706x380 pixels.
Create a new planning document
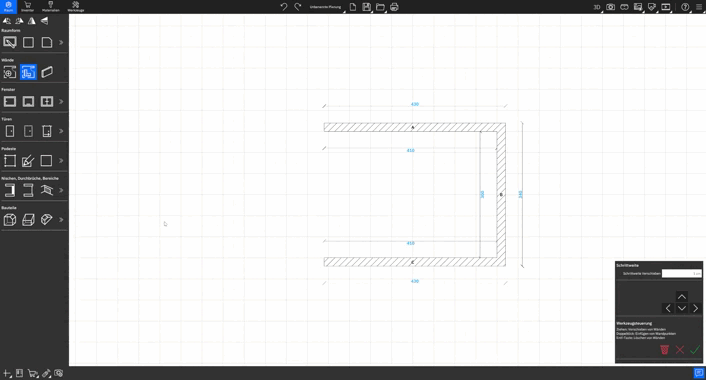tap(353, 7)
